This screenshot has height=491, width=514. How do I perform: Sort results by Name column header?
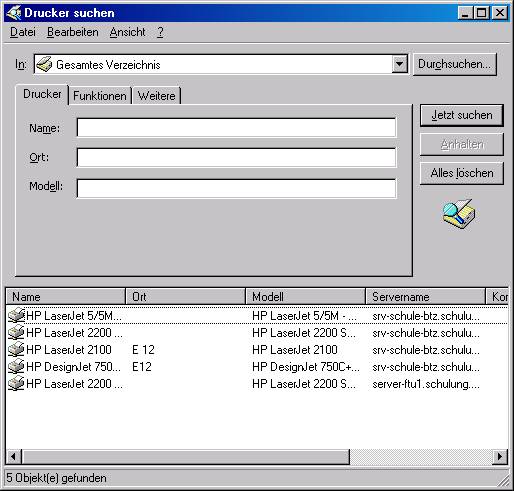66,296
